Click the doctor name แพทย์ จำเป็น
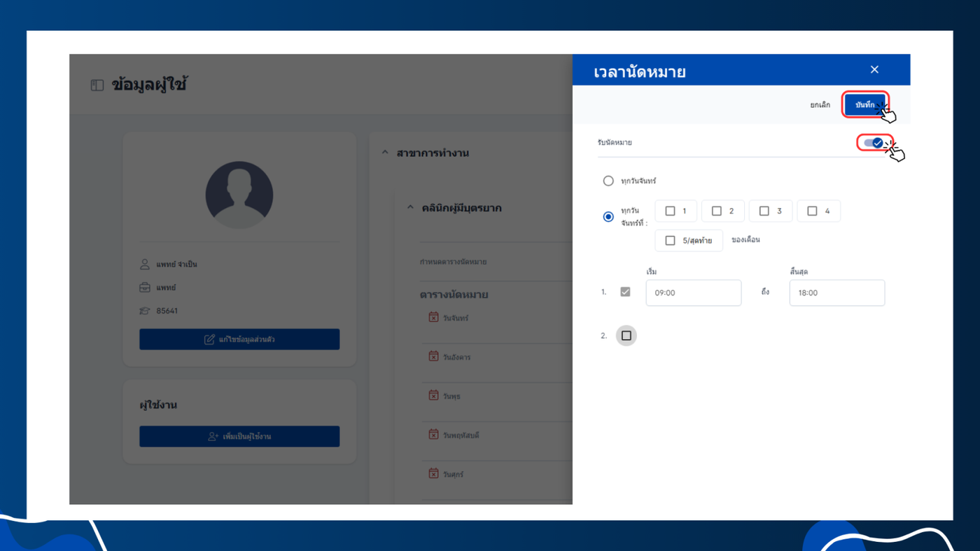 (176, 265)
